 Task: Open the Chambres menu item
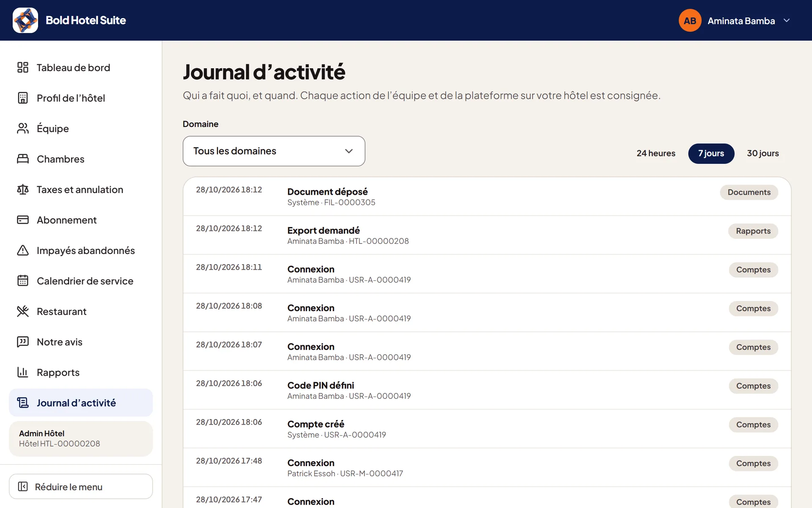point(81,159)
